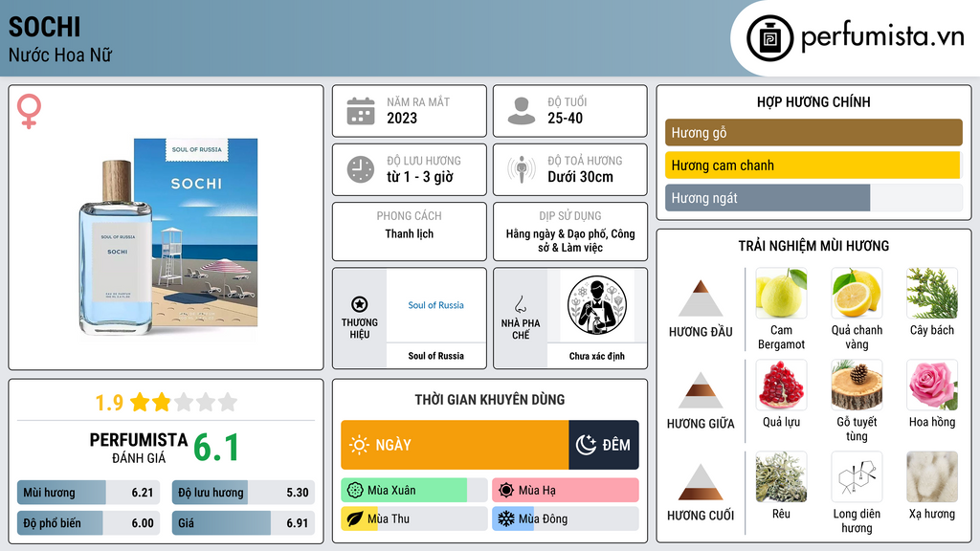This screenshot has height=551, width=980.
Task: Click the Mùi hương 6.21 score bar
Action: [89, 493]
